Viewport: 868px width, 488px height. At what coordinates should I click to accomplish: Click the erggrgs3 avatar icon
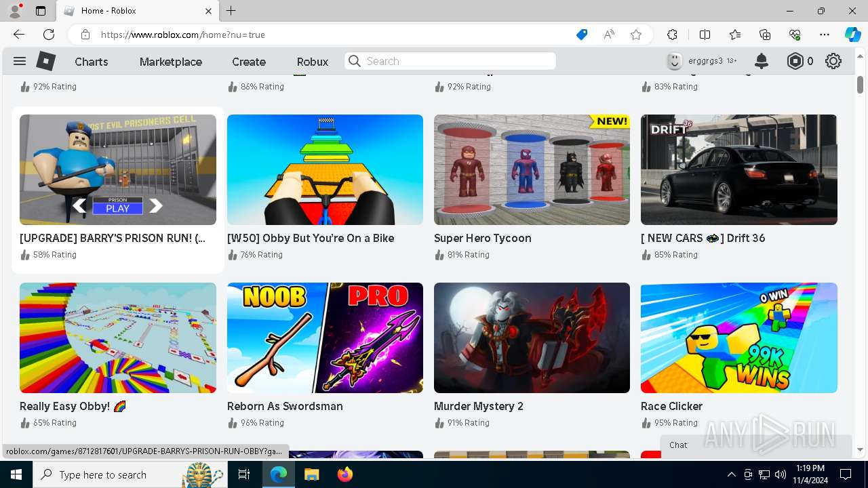tap(674, 61)
